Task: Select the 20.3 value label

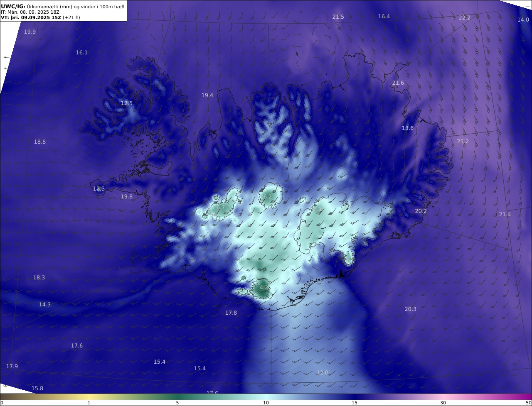Action: coord(411,309)
